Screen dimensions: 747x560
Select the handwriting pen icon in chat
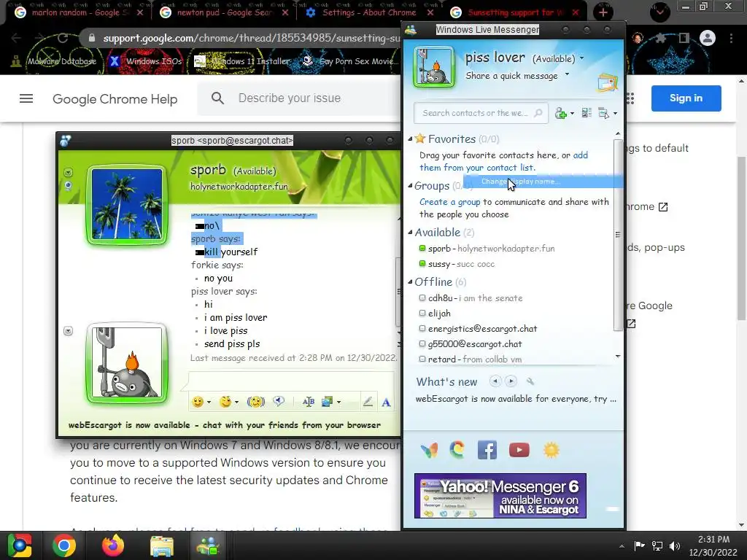368,402
